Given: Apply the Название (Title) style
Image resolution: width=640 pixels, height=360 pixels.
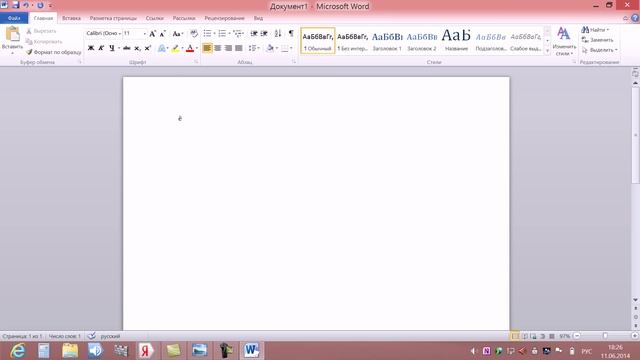Looking at the screenshot, I should tap(456, 40).
